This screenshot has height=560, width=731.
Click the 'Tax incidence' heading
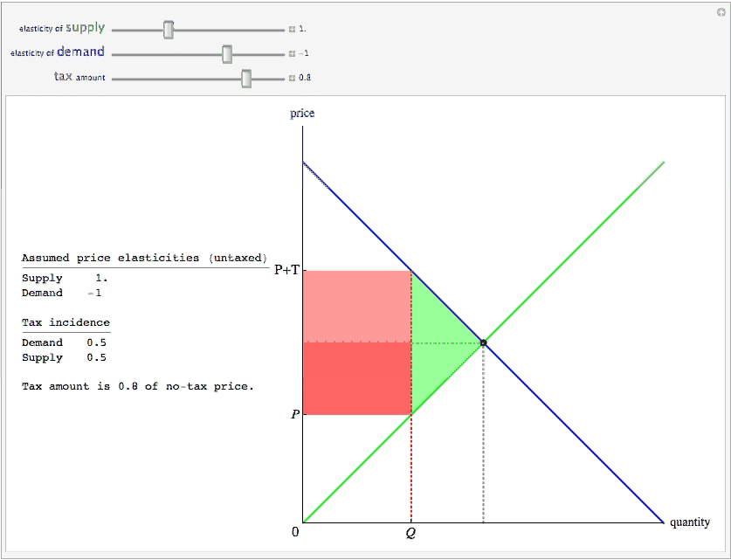66,322
